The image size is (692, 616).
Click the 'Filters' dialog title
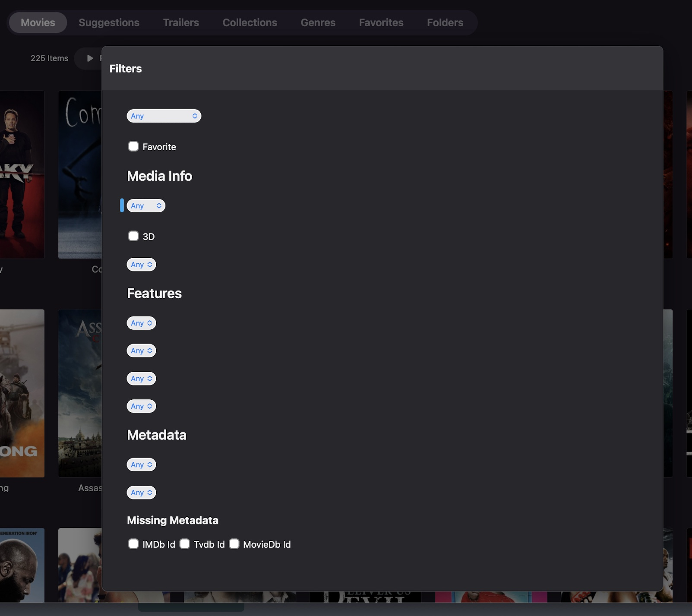[126, 69]
